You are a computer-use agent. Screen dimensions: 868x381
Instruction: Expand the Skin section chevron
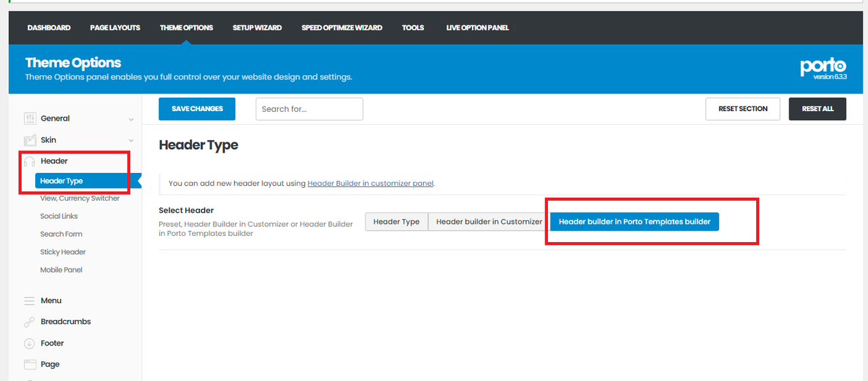tap(131, 140)
